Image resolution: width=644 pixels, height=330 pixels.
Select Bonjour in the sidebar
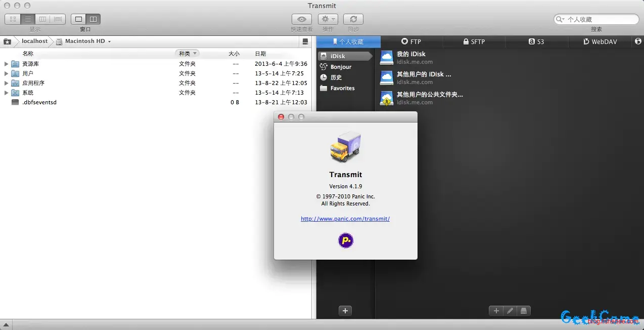point(341,67)
